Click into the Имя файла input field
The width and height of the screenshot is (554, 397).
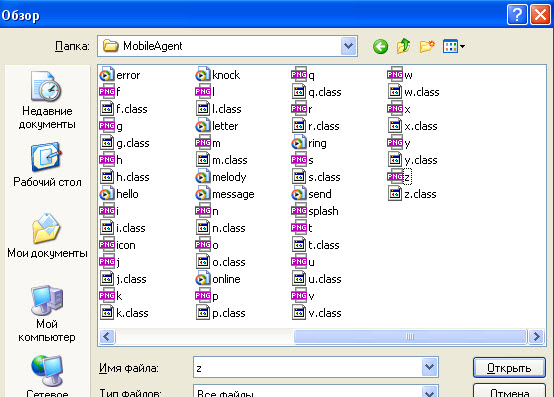308,367
